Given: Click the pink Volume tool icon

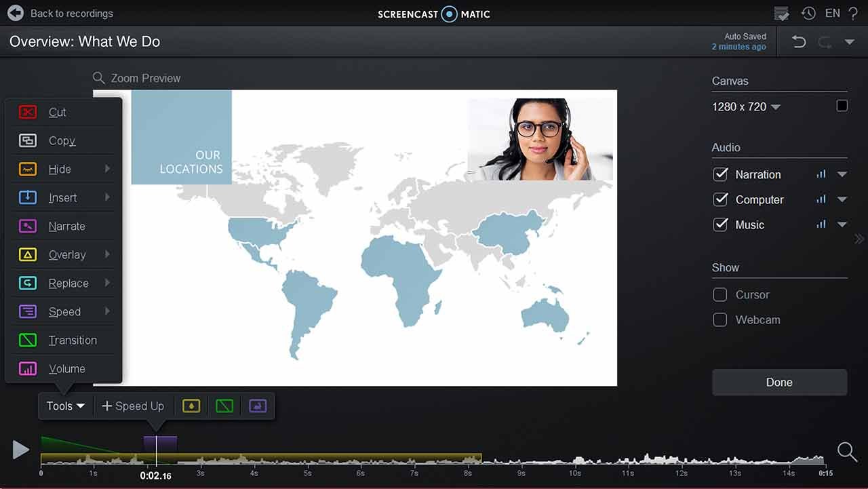Looking at the screenshot, I should pos(28,369).
